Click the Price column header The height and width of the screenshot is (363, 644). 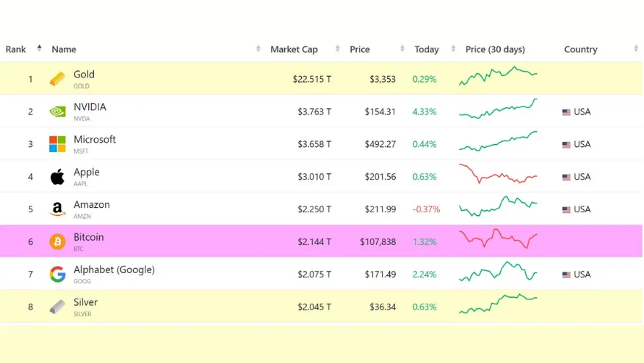[360, 49]
